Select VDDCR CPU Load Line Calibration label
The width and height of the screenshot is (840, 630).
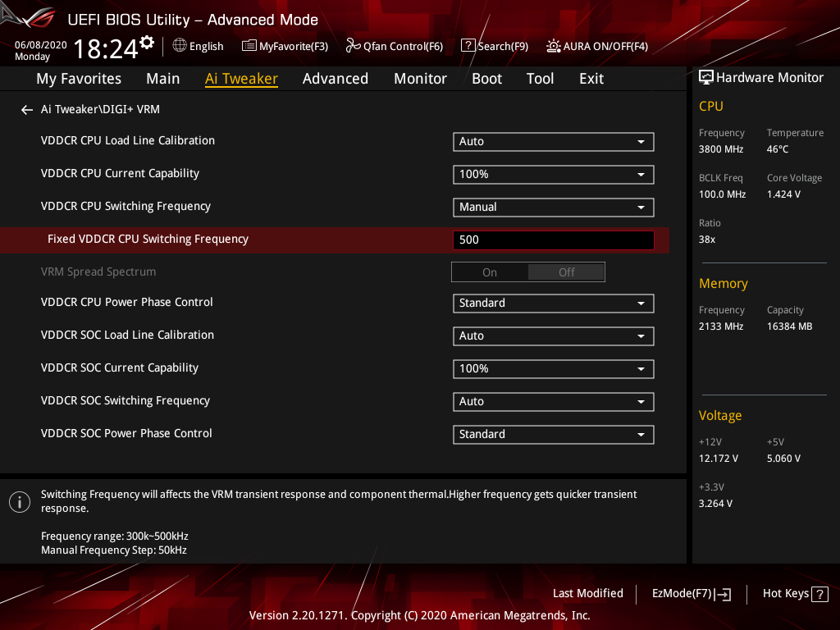coord(127,140)
